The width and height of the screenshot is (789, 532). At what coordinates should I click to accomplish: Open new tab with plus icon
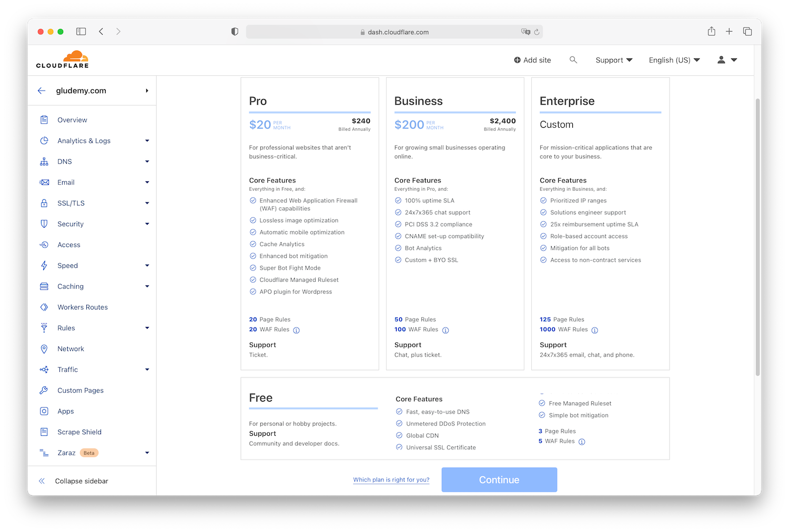click(729, 32)
